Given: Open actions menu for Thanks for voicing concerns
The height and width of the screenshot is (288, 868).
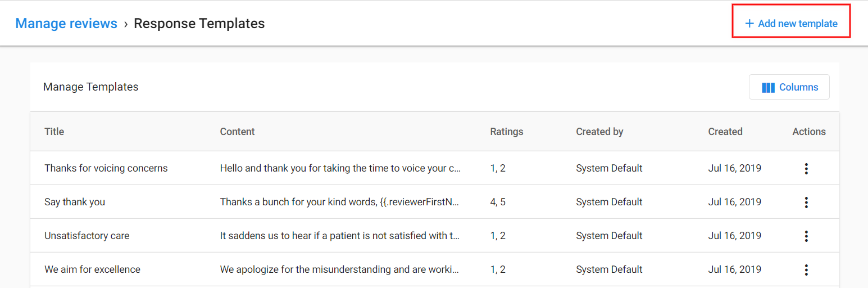Looking at the screenshot, I should point(806,168).
